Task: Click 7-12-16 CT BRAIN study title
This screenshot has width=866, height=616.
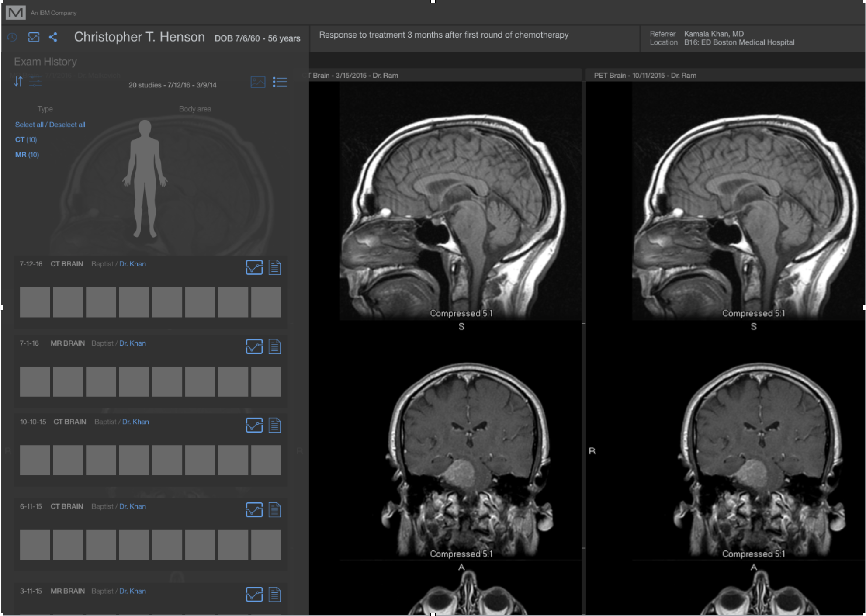Action: click(67, 264)
